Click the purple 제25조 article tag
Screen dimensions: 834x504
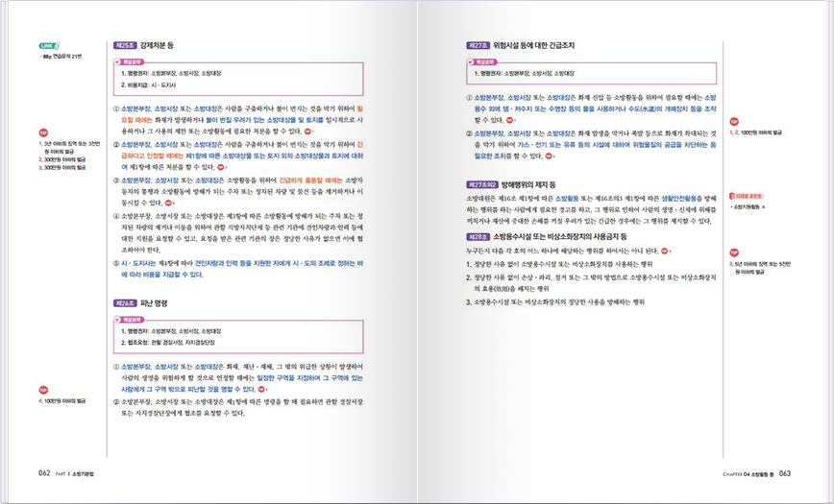(x=125, y=45)
